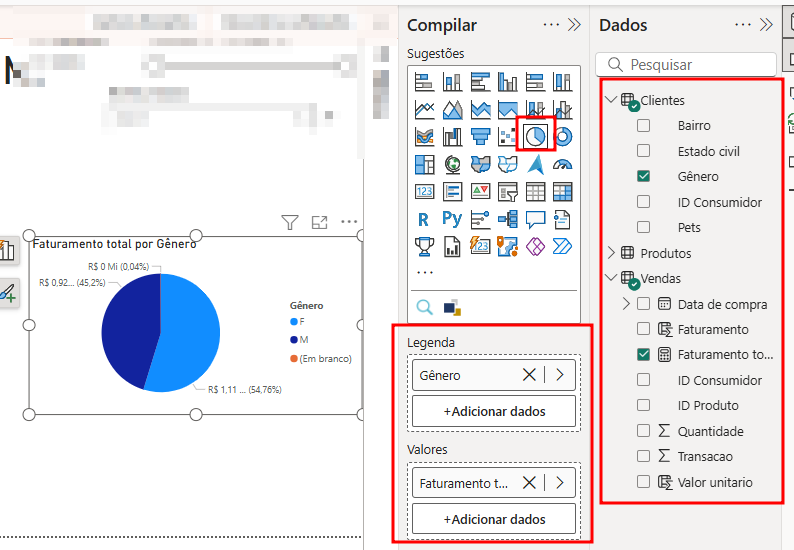The image size is (794, 550).
Task: Open Faturamento t... options arrow in Valores
Action: tap(560, 483)
